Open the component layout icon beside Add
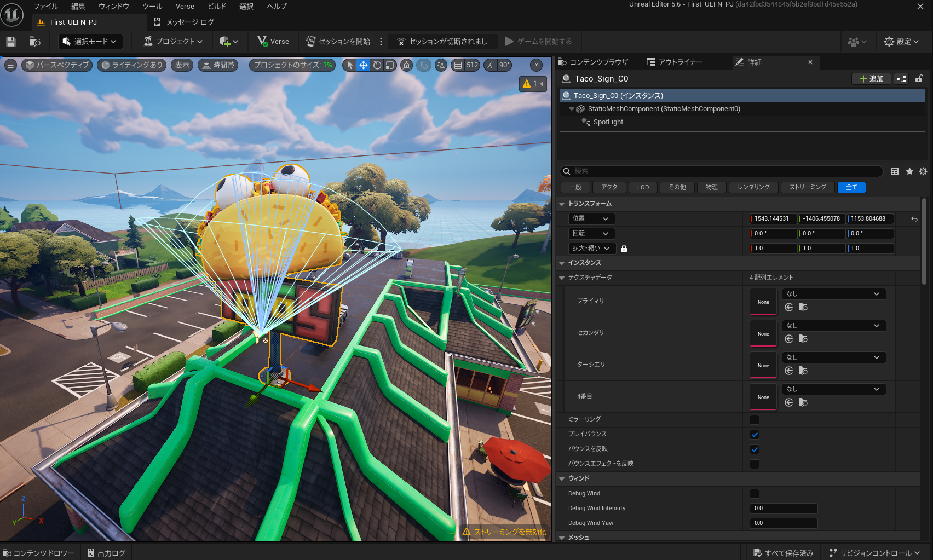Screen dimensions: 933x560 click(901, 79)
